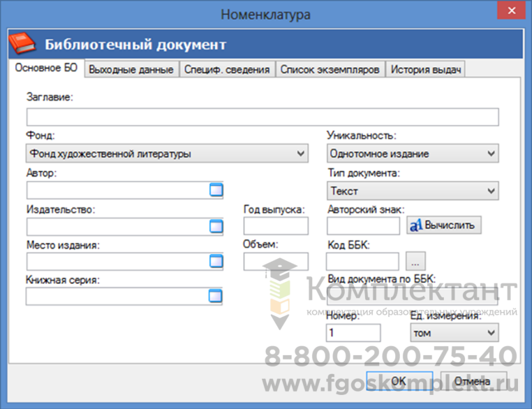This screenshot has height=409, width=532.
Task: Open the Уникальность dropdown
Action: (492, 154)
